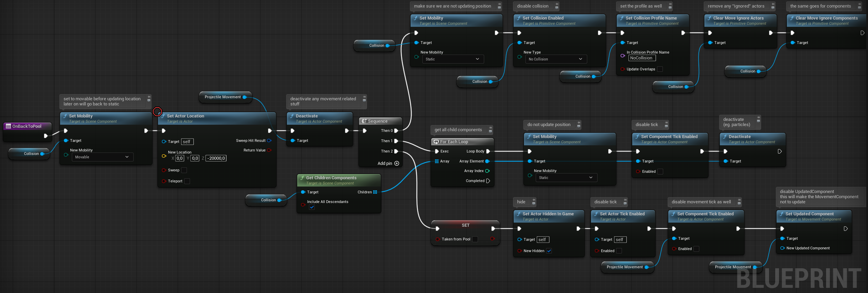Screen dimensions: 868x293
Task: Click the comment bubble icon on 'disable collision'
Action: click(557, 6)
